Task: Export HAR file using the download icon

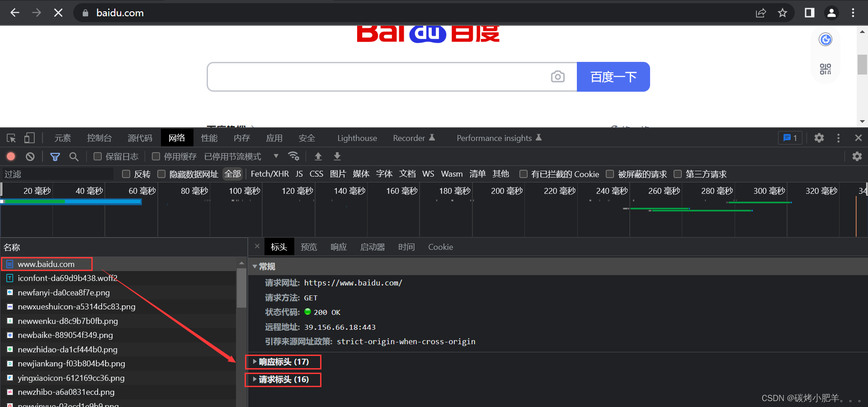Action: 337,156
